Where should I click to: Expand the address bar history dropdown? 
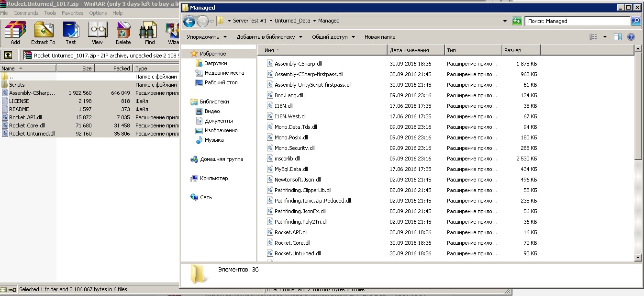505,21
